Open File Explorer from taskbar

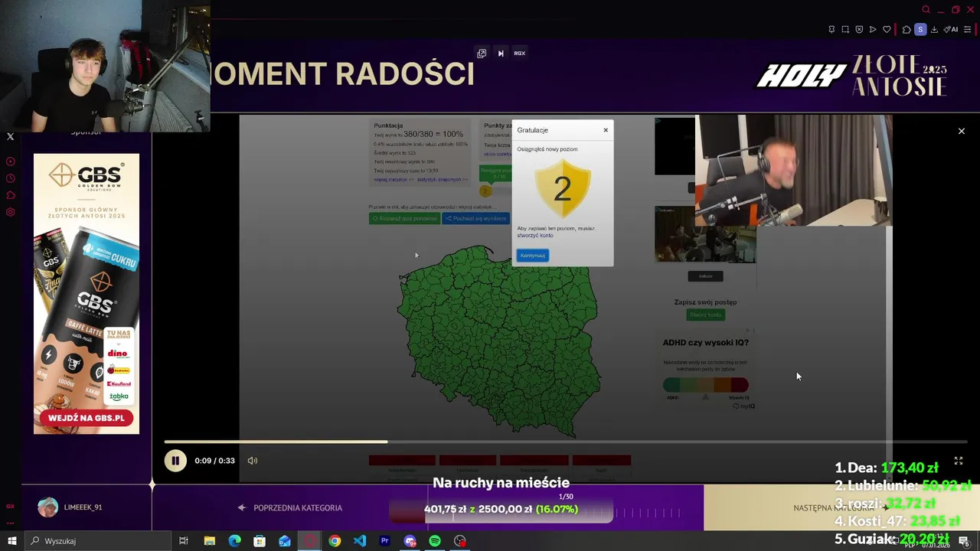[x=209, y=541]
